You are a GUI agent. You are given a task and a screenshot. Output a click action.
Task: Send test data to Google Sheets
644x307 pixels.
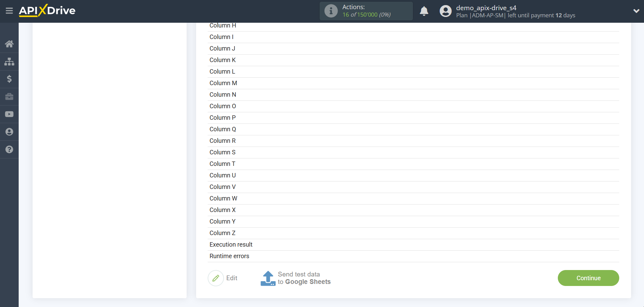296,278
